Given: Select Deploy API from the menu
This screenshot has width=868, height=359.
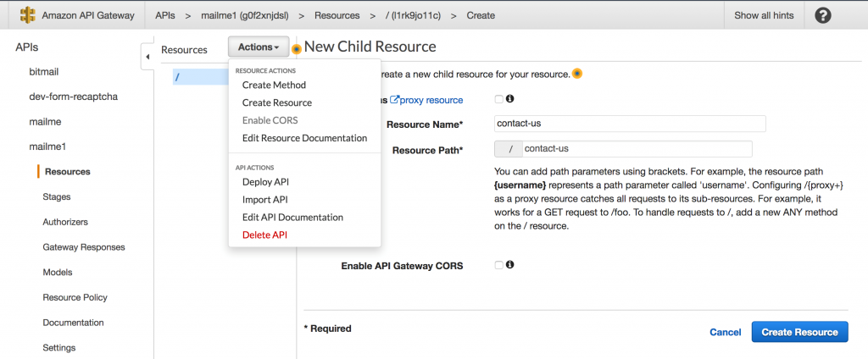Looking at the screenshot, I should coord(265,182).
